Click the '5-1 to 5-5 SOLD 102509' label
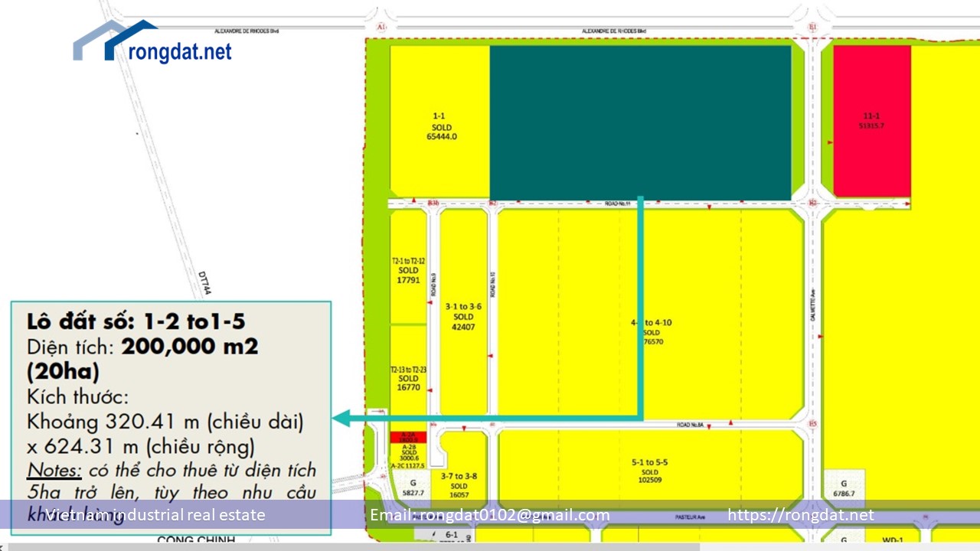The height and width of the screenshot is (551, 980). coord(650,471)
